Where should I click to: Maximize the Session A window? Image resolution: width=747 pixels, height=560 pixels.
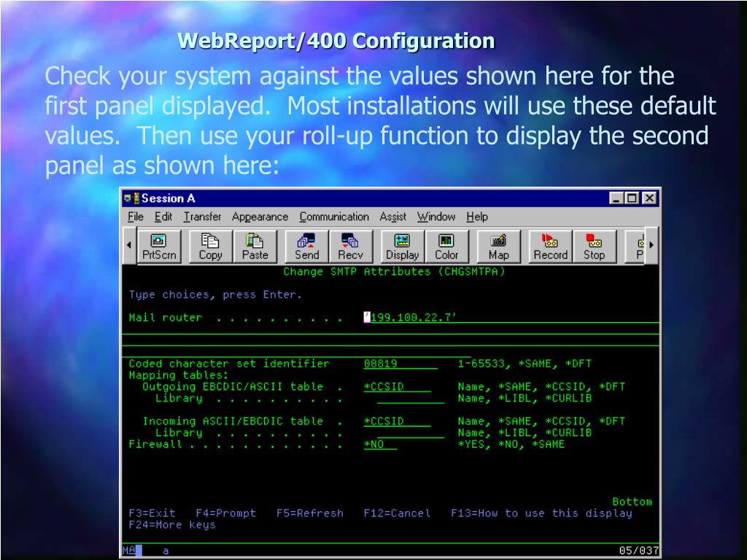pos(632,198)
